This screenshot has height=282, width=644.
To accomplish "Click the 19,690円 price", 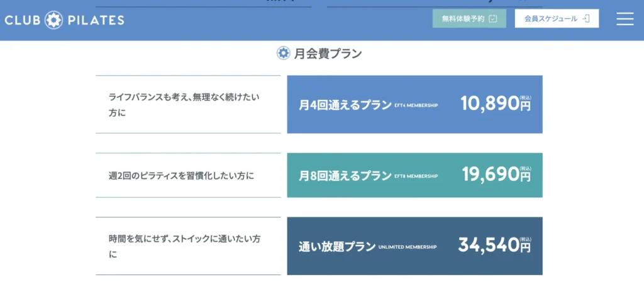I will 496,175.
